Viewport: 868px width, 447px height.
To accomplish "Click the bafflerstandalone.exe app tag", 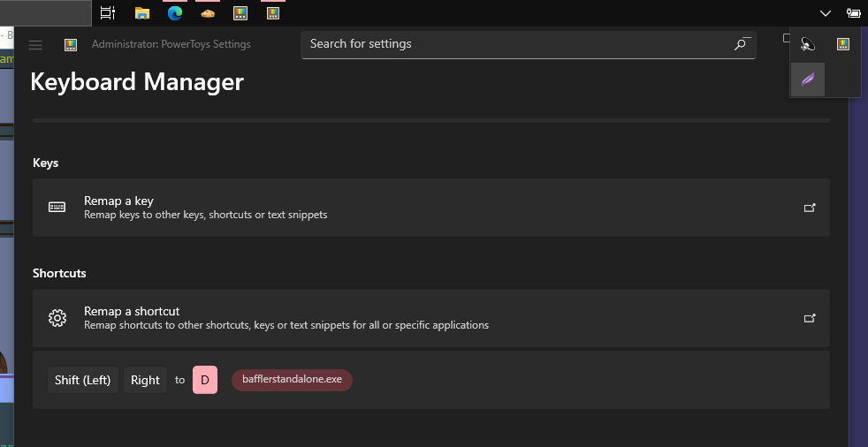I will [293, 380].
